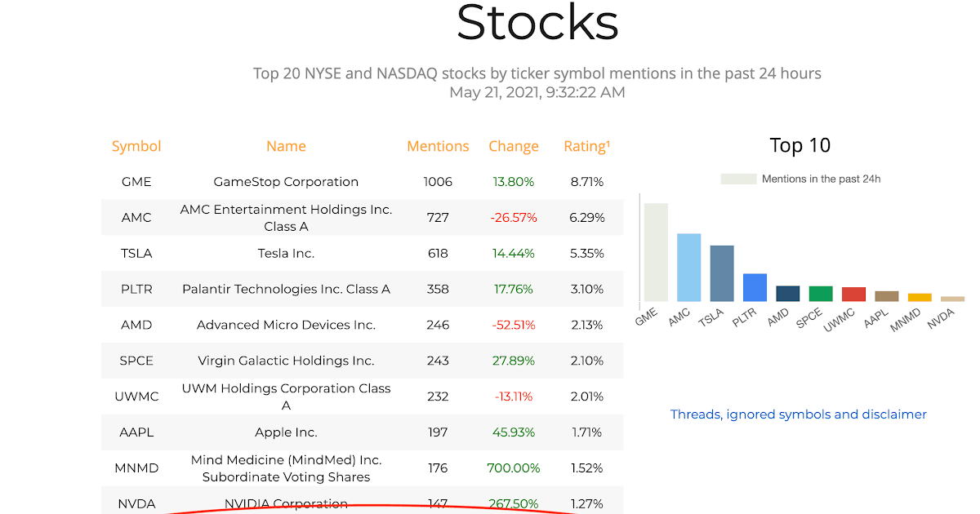980x514 pixels.
Task: Click the Apple Inc. name cell
Action: click(286, 432)
